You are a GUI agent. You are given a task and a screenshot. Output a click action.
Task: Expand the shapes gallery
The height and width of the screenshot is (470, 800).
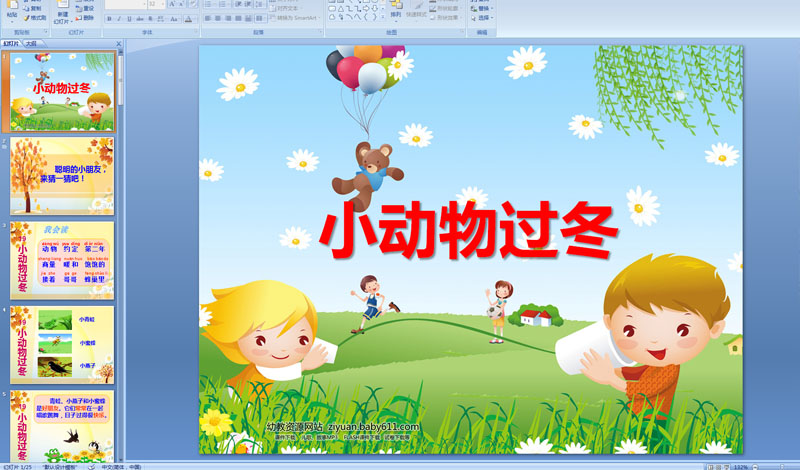pos(383,17)
